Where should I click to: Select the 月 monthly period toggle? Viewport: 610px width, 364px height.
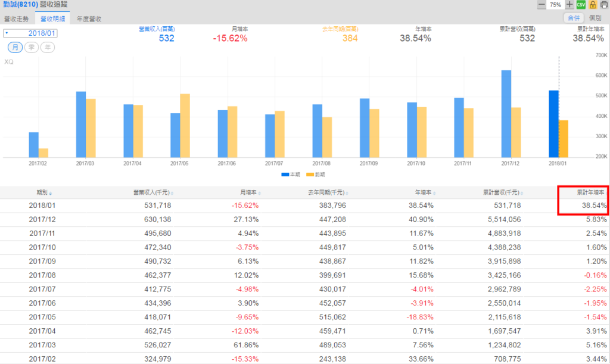coord(15,48)
